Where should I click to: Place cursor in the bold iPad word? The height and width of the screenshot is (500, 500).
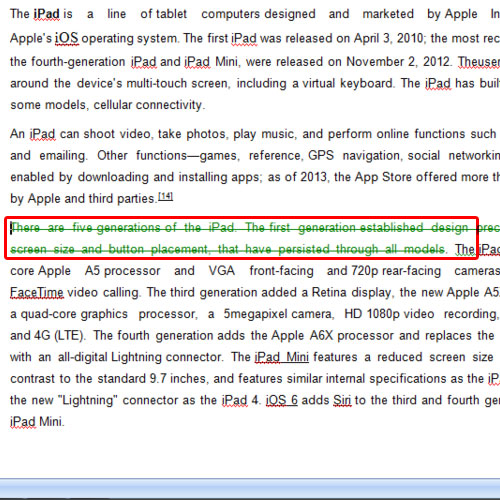(47, 14)
